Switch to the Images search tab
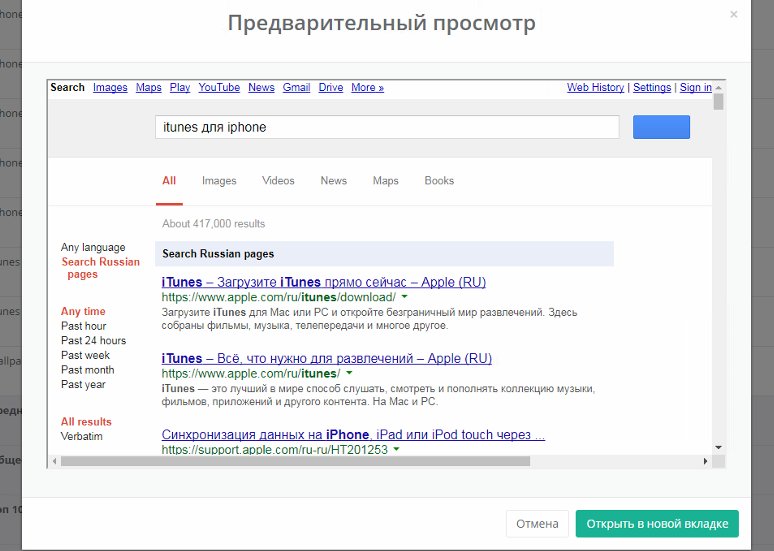774x551 pixels. click(x=219, y=181)
